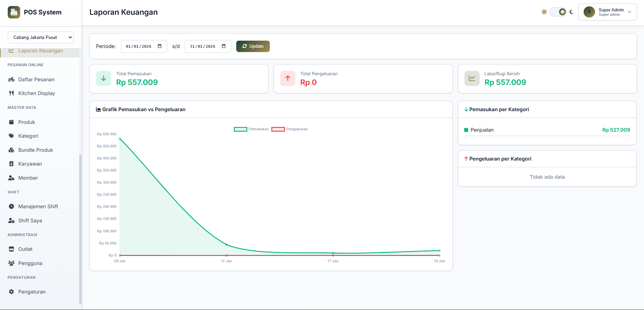Select the Produk box icon
644x310 pixels.
coord(11,122)
